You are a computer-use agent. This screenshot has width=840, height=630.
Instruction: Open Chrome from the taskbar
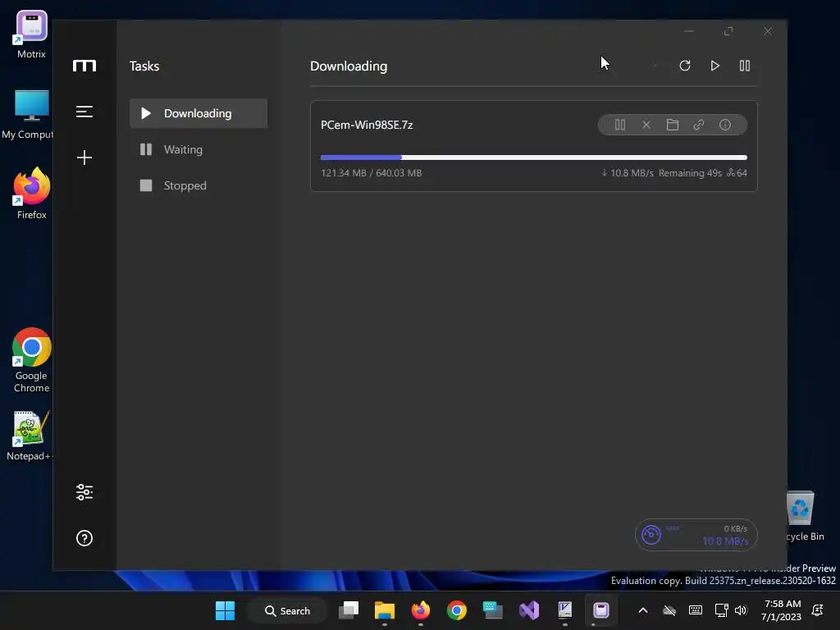(x=456, y=610)
